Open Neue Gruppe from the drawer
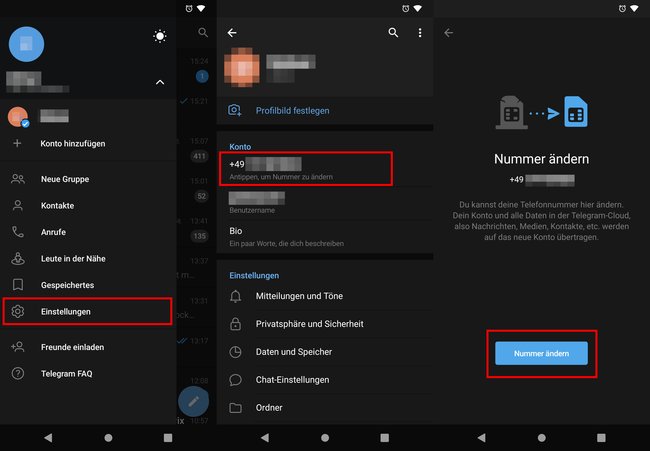This screenshot has width=650, height=451. (x=65, y=178)
